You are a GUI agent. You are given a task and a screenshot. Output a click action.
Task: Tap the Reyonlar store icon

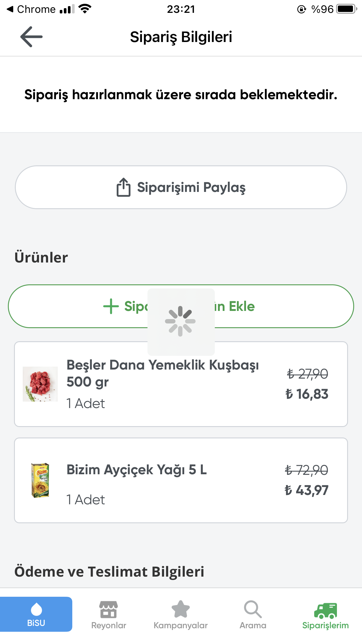[x=108, y=609]
